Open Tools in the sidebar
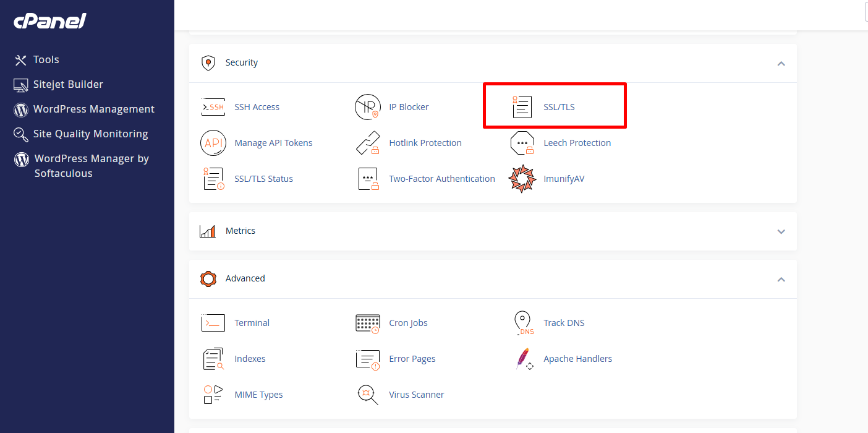The height and width of the screenshot is (433, 868). [37, 60]
